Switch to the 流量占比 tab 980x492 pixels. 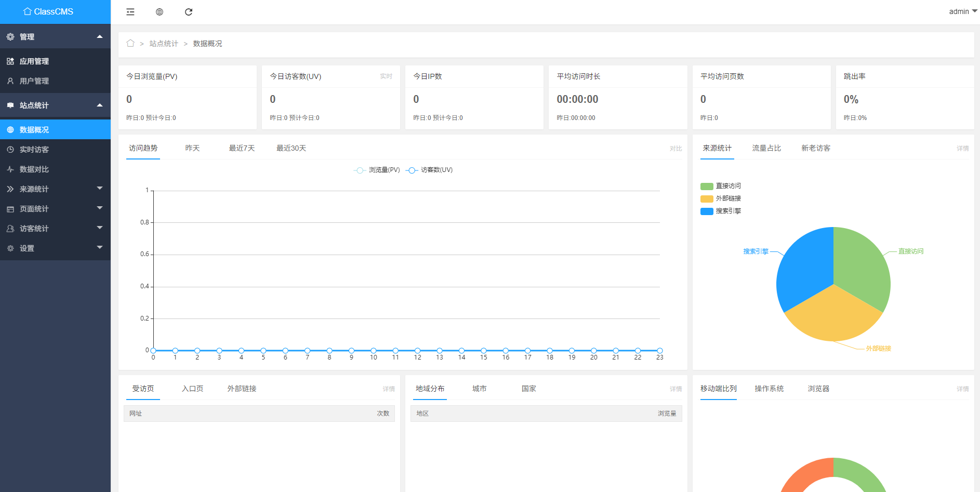click(x=766, y=148)
